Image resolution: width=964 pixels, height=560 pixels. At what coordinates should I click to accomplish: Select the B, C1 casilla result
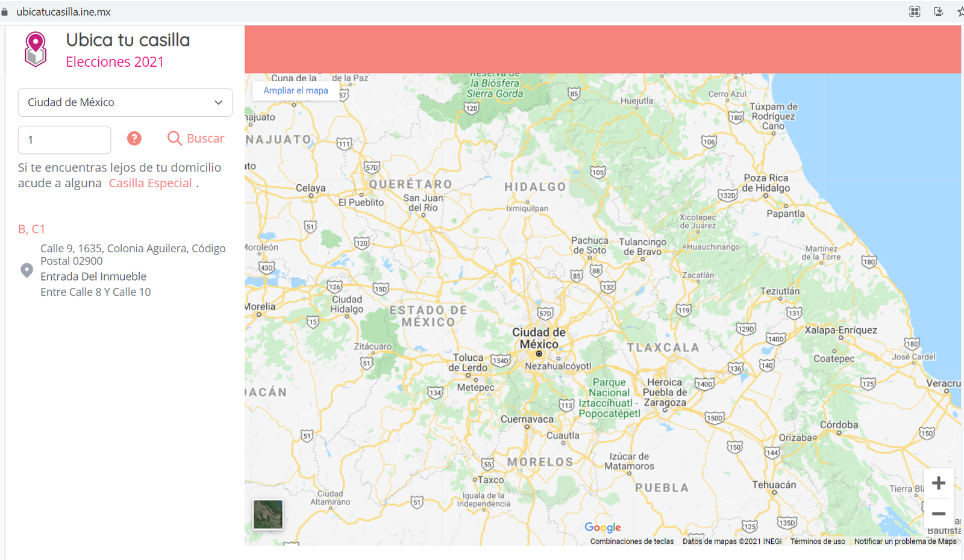(31, 229)
